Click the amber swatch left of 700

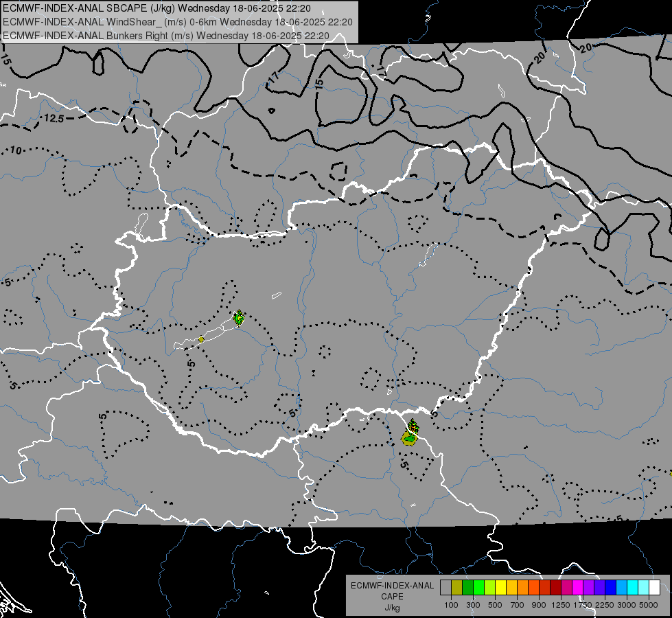(x=511, y=588)
